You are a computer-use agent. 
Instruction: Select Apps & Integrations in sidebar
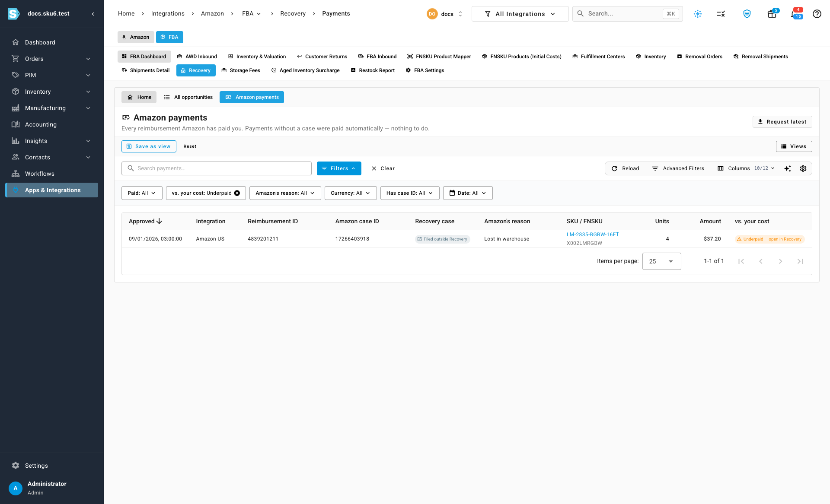[x=52, y=190]
